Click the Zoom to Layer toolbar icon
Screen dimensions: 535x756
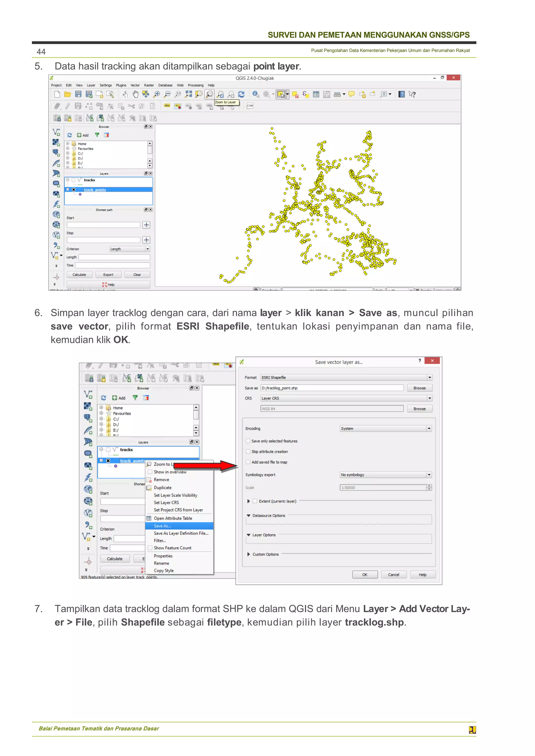tap(210, 95)
